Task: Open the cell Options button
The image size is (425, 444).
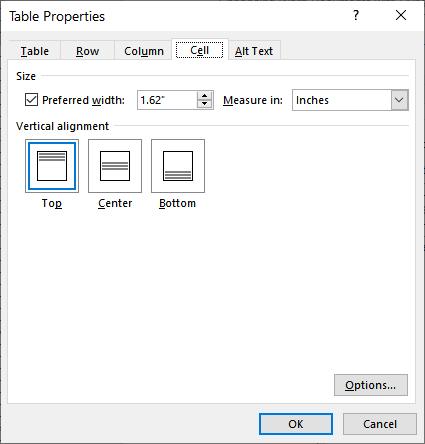Action: pos(371,385)
